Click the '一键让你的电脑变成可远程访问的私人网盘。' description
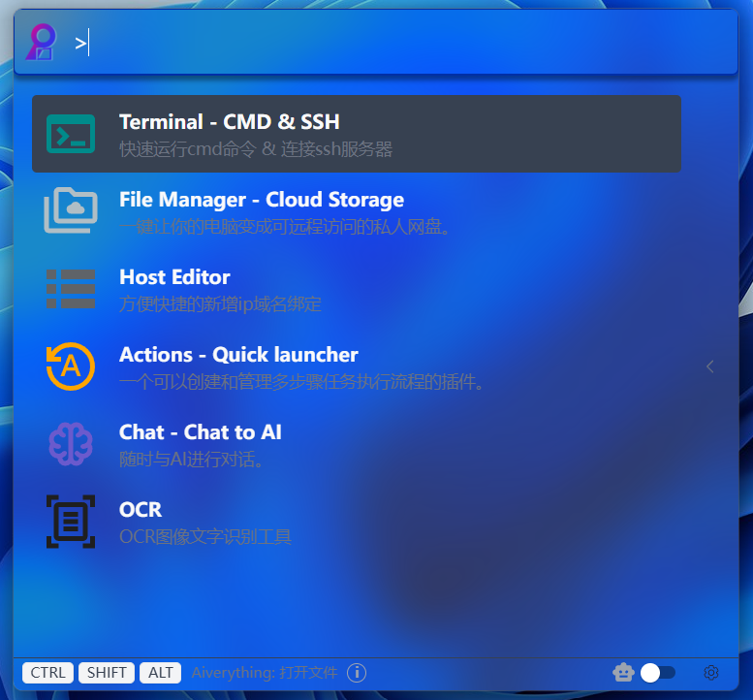The image size is (753, 700). tap(285, 227)
